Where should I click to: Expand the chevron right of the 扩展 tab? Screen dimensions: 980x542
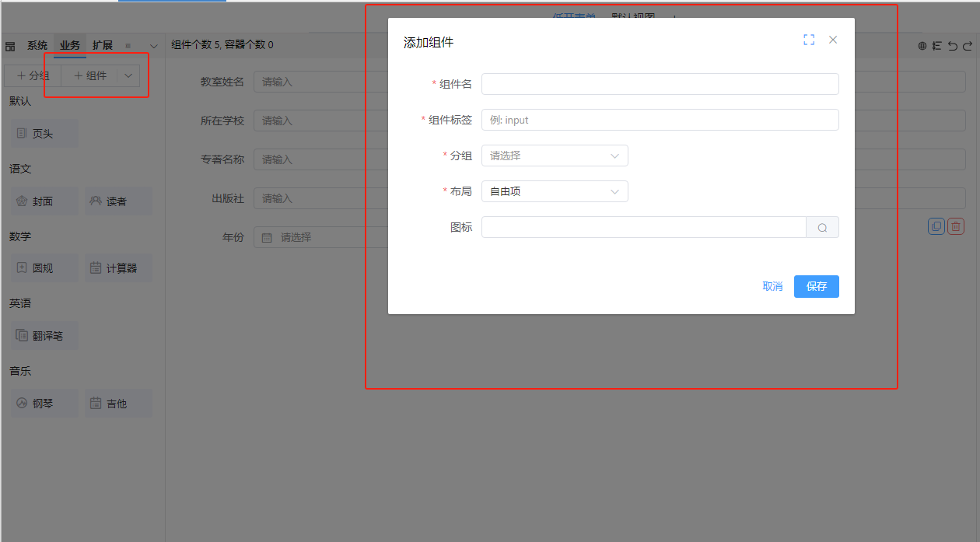pyautogui.click(x=154, y=46)
